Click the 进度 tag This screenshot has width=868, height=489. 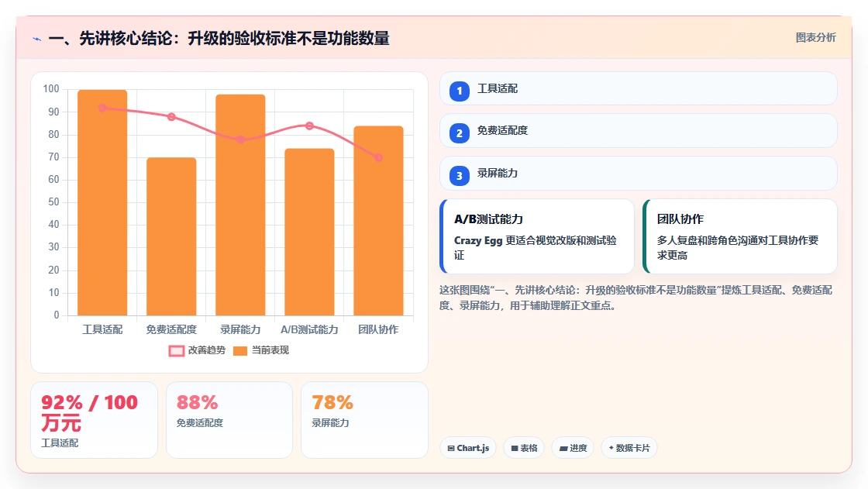(x=573, y=448)
